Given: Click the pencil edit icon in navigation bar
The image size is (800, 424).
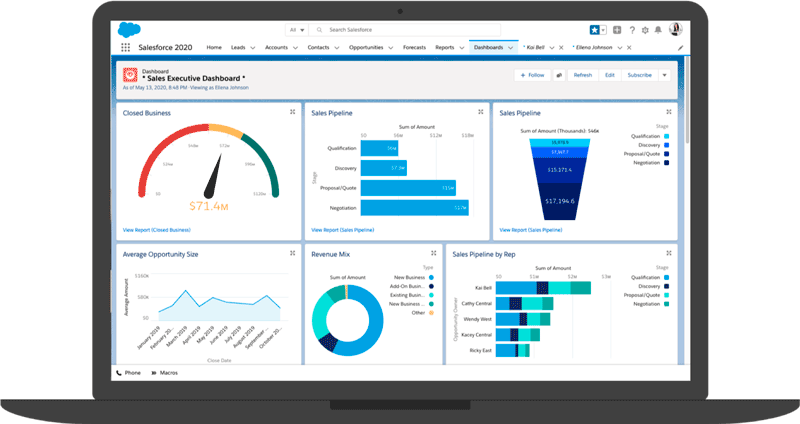Looking at the screenshot, I should pos(680,47).
